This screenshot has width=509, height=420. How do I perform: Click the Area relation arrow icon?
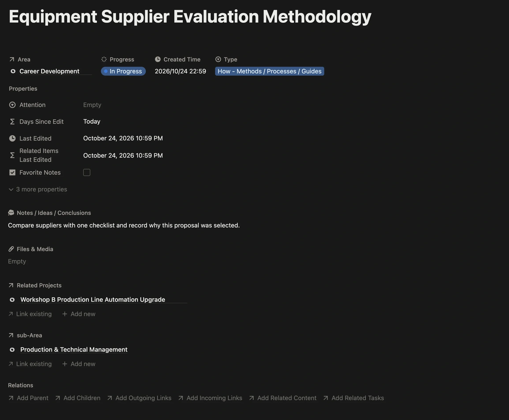tap(12, 59)
